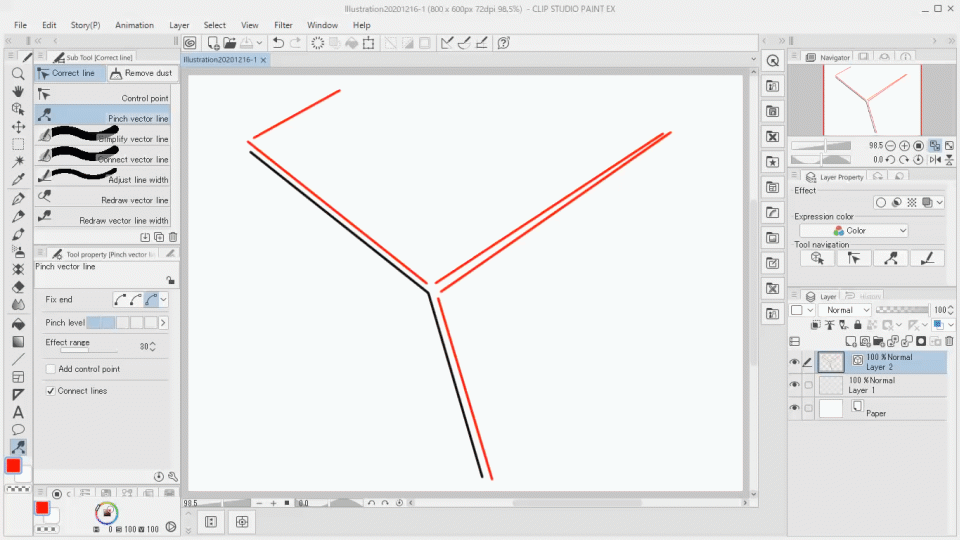Click the Clip Studio launcher icon
Image resolution: width=960 pixels, height=540 pixels.
(190, 43)
